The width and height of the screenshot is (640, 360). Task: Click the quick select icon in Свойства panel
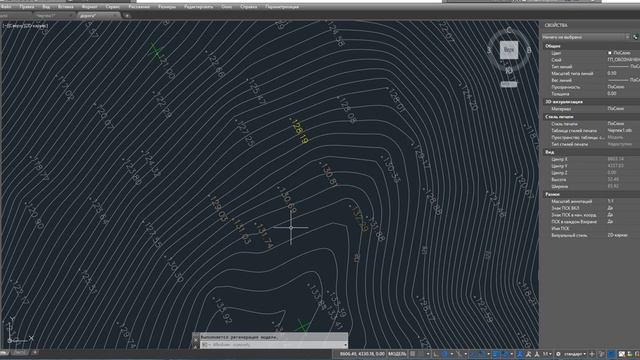(x=635, y=37)
